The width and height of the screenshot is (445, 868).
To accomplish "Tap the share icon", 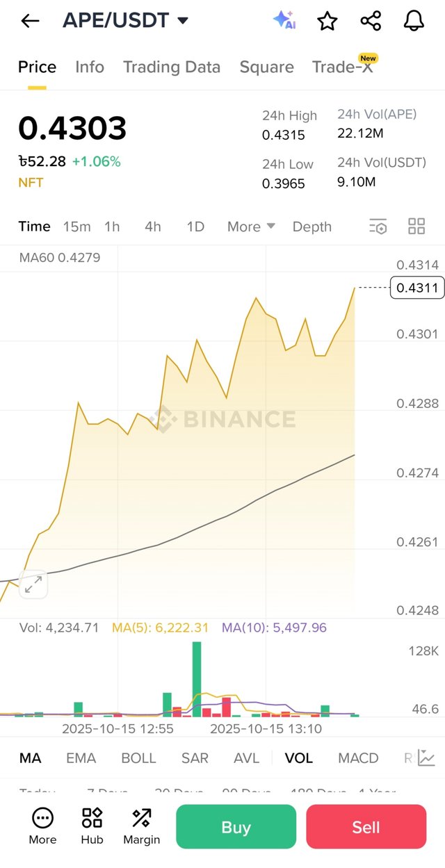I will tap(371, 21).
